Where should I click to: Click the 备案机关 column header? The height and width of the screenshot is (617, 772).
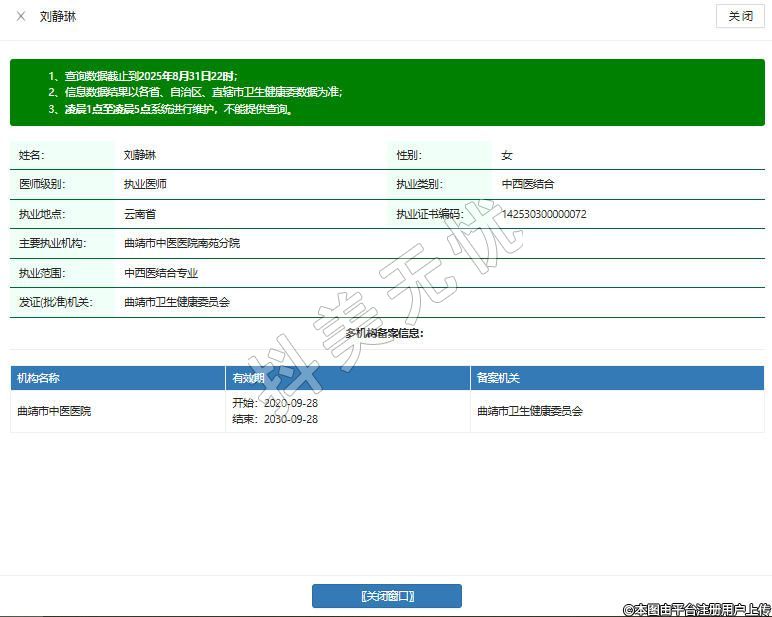pos(498,378)
